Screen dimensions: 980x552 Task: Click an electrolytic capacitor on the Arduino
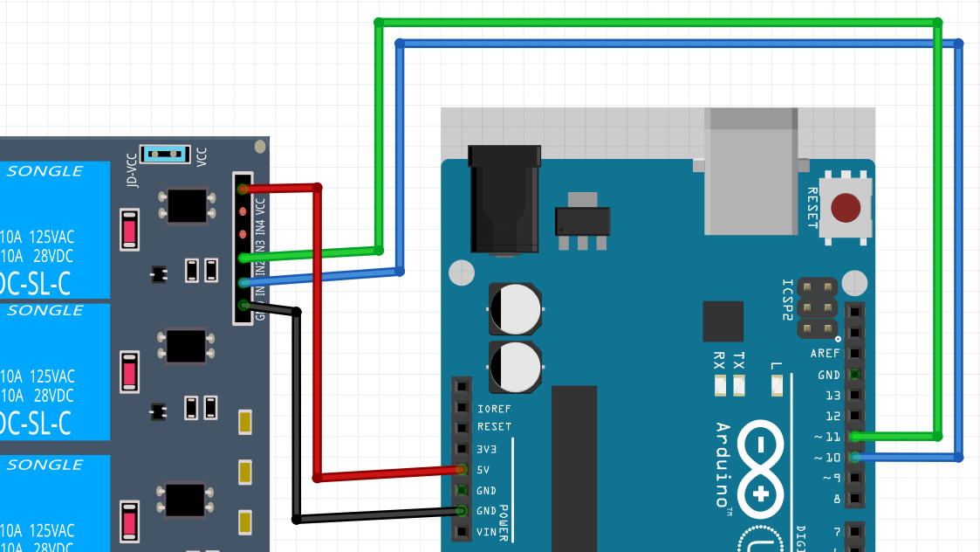(x=517, y=308)
